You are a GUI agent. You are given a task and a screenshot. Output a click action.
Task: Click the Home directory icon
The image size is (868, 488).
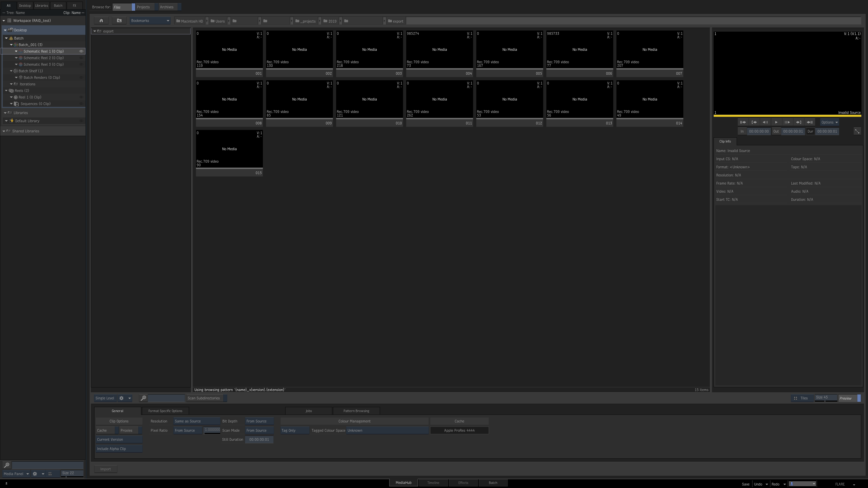[101, 21]
